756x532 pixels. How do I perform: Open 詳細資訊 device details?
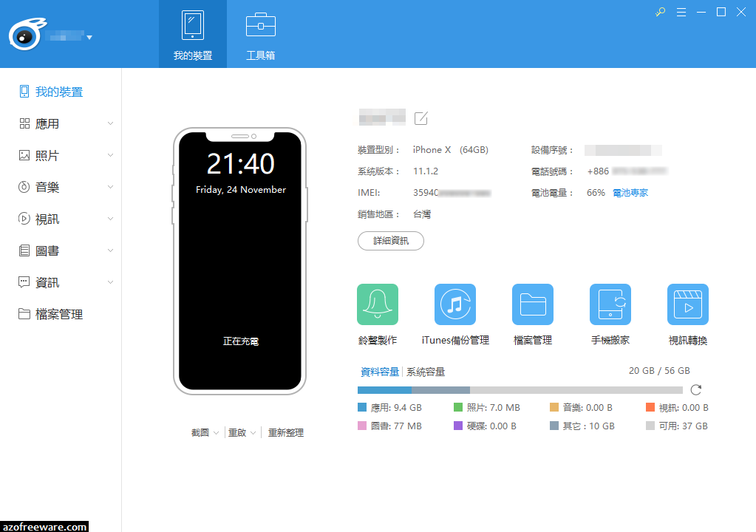390,241
